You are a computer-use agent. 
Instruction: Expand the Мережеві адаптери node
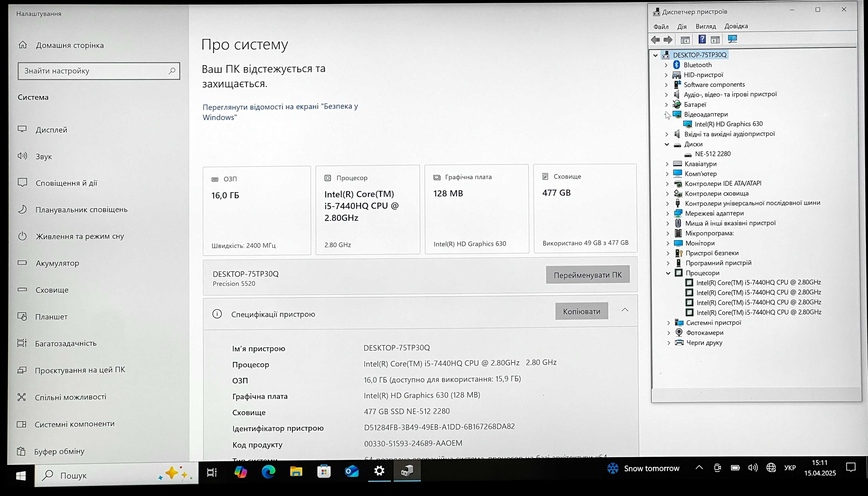[x=668, y=214]
